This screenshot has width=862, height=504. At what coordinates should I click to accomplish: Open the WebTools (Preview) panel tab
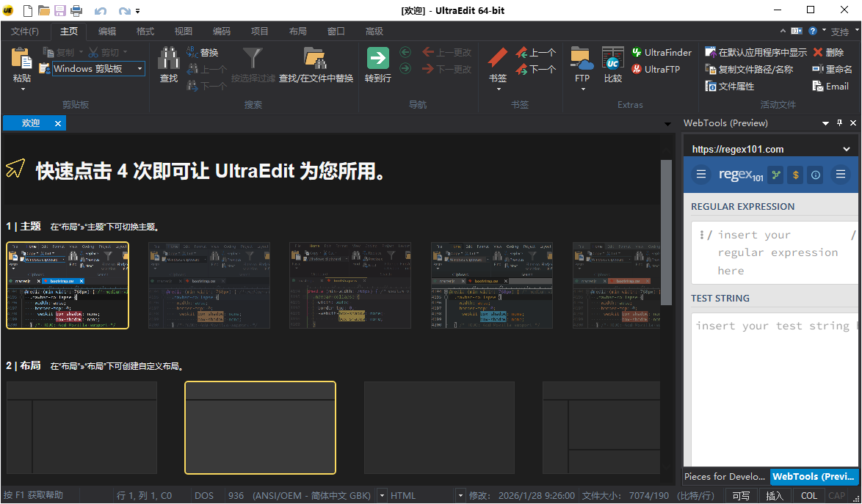click(x=812, y=476)
